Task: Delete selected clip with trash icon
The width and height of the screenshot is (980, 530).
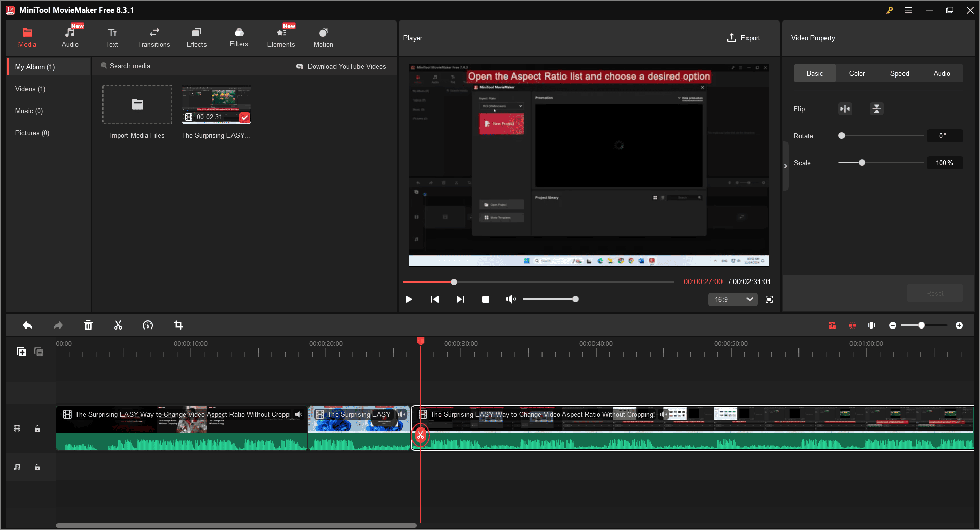Action: pos(88,325)
